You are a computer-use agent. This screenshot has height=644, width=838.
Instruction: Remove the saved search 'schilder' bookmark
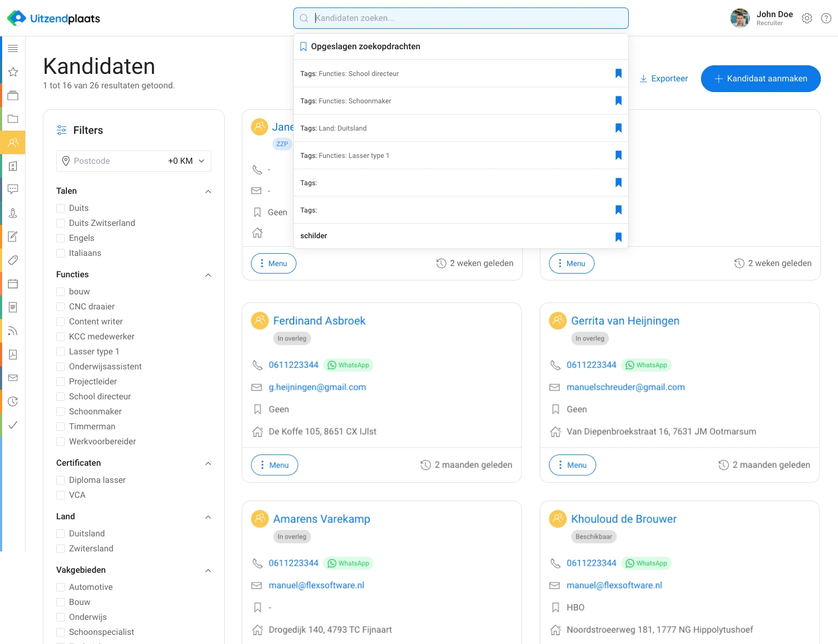coord(618,237)
